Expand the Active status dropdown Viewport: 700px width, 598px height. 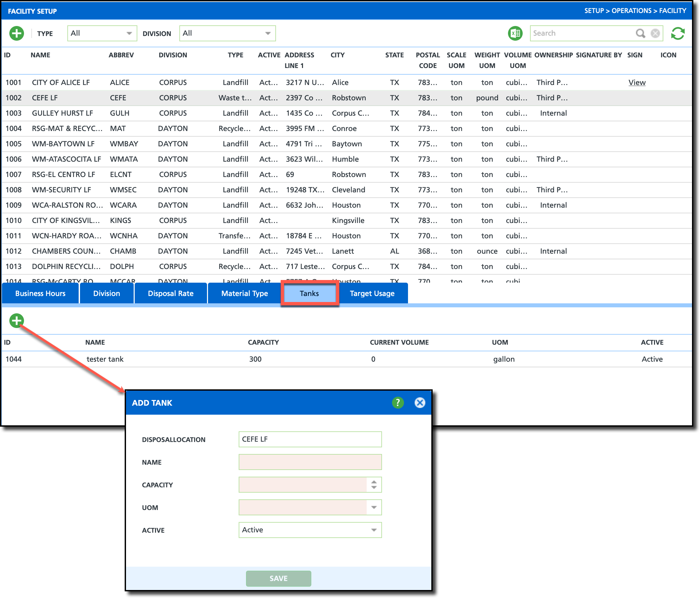point(374,530)
